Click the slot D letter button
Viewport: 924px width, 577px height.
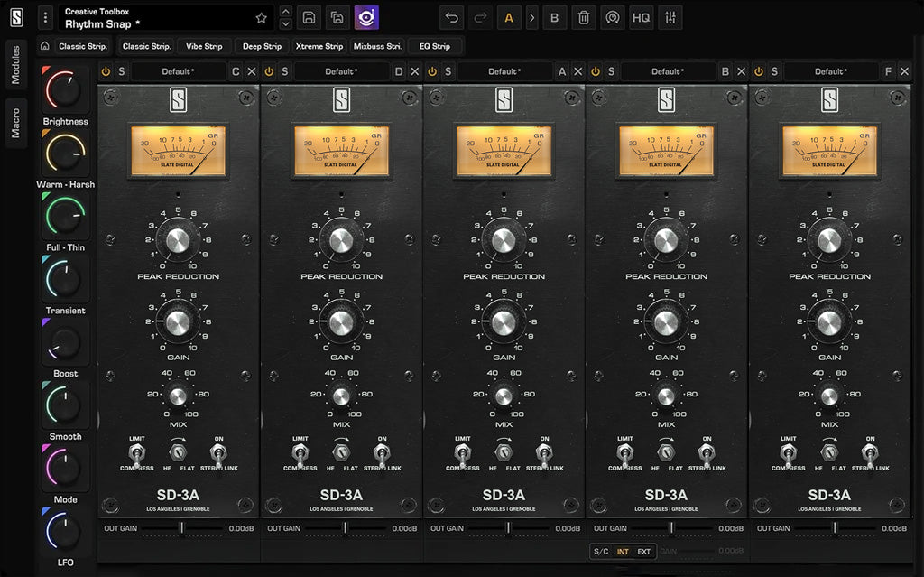point(399,71)
